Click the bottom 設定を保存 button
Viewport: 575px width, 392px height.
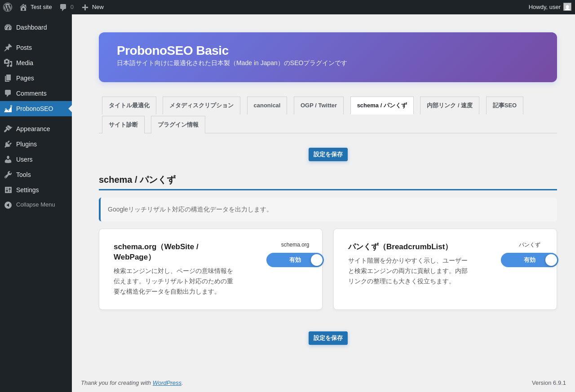coord(328,338)
